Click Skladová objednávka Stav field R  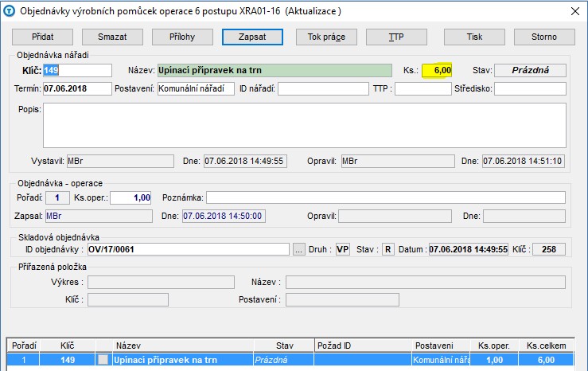click(388, 249)
